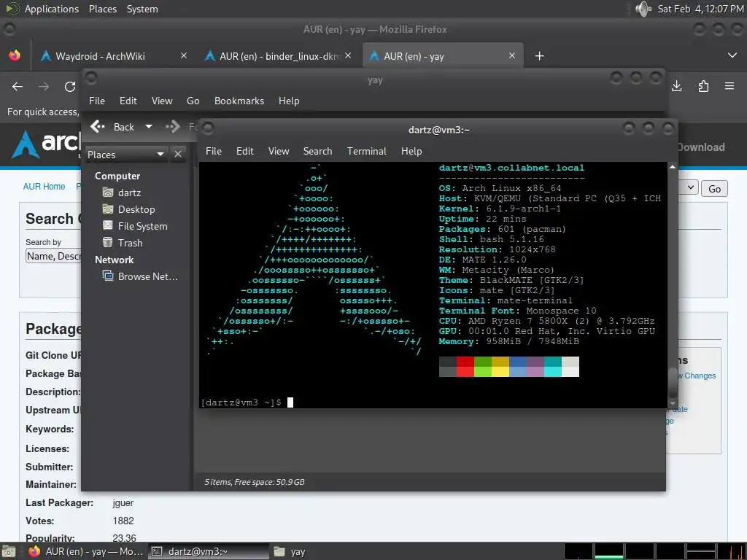This screenshot has width=747, height=560.
Task: Click the Arch Linux logo
Action: 46,143
